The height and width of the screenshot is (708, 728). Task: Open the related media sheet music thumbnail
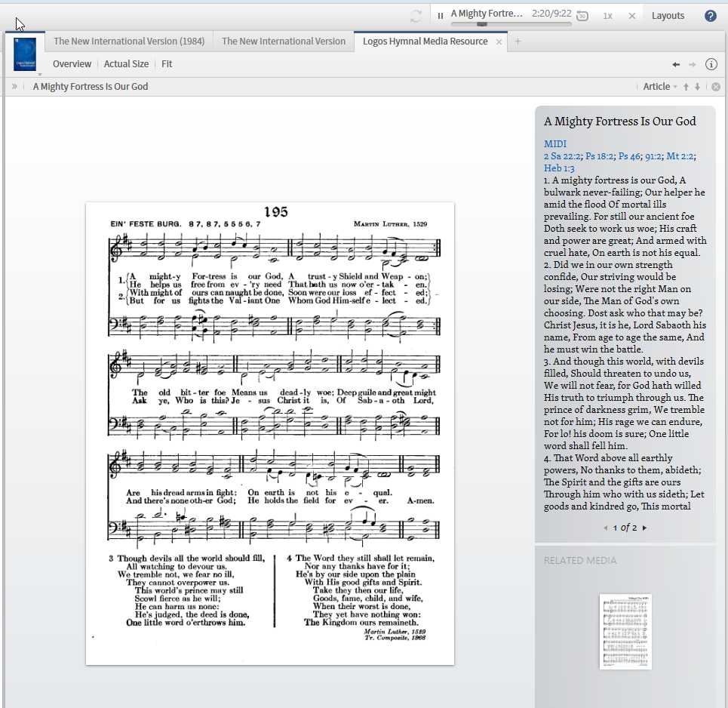(x=625, y=632)
